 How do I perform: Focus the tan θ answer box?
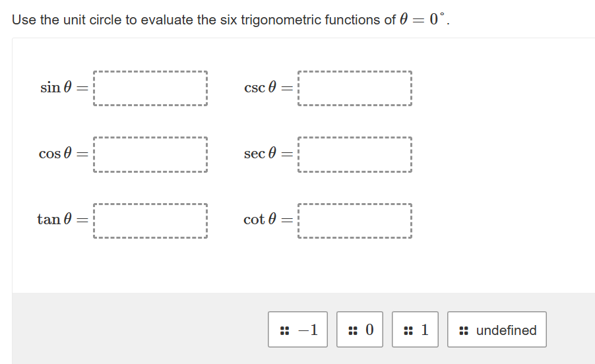[x=150, y=220]
